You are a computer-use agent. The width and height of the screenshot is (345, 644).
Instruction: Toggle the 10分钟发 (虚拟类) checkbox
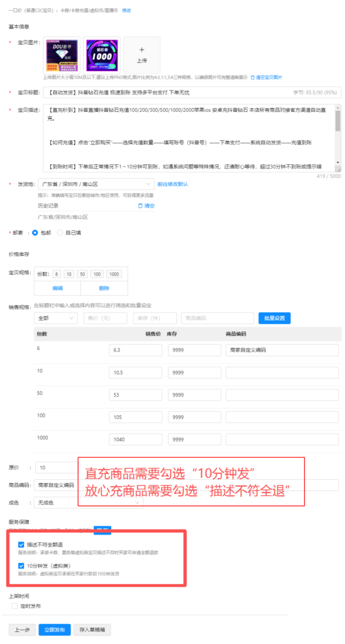pyautogui.click(x=21, y=565)
